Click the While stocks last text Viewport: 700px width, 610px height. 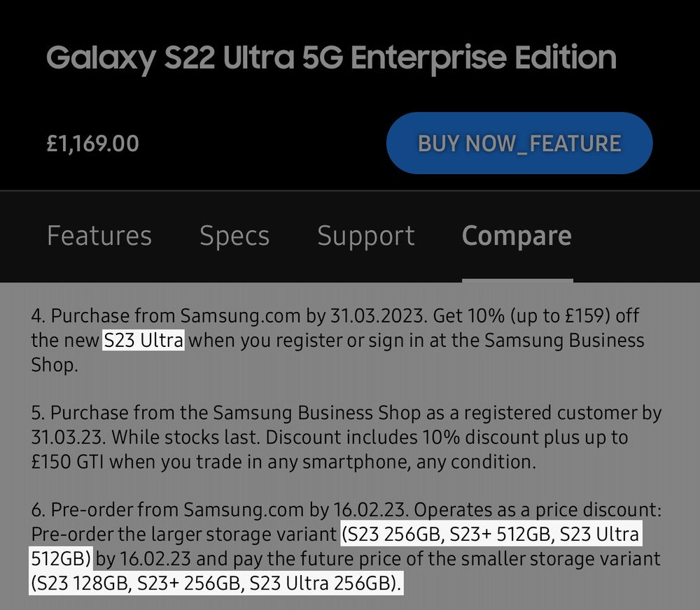click(185, 437)
